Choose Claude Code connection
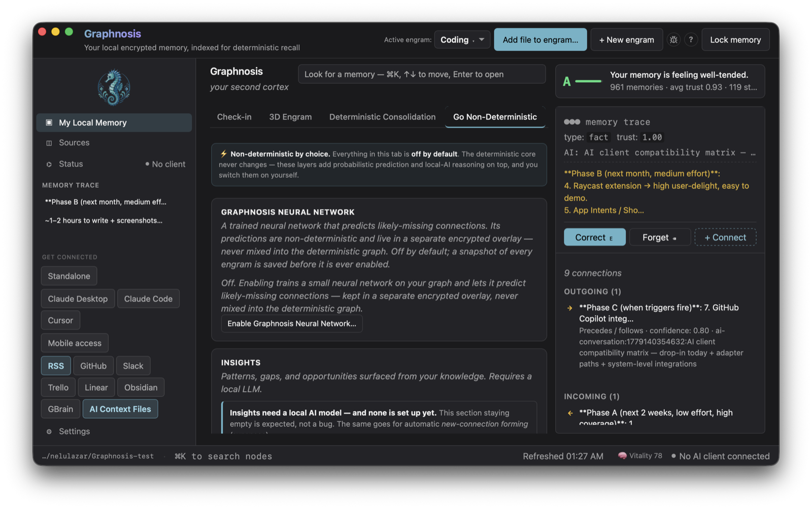 coord(148,299)
